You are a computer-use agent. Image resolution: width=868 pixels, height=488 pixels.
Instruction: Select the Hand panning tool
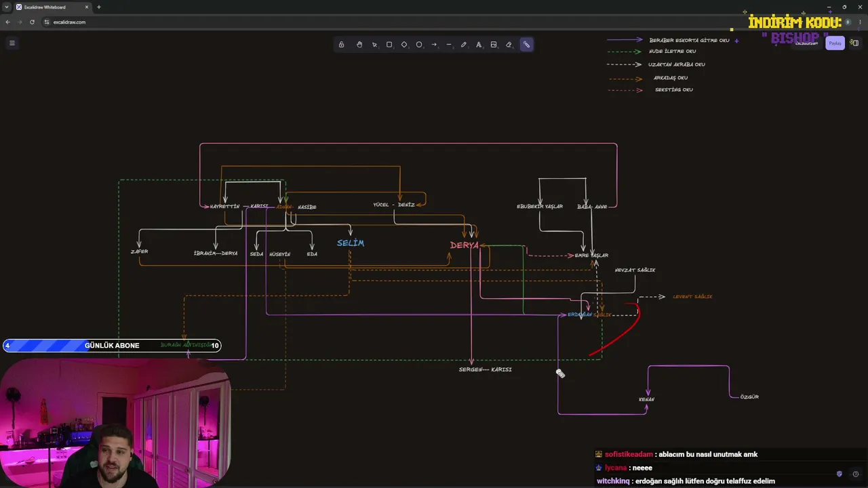point(359,45)
